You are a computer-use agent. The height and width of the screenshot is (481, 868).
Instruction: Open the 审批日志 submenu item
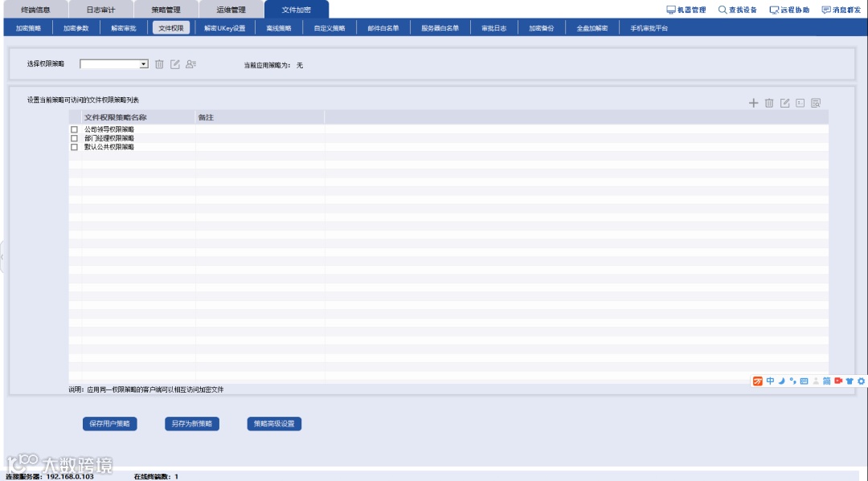[493, 28]
